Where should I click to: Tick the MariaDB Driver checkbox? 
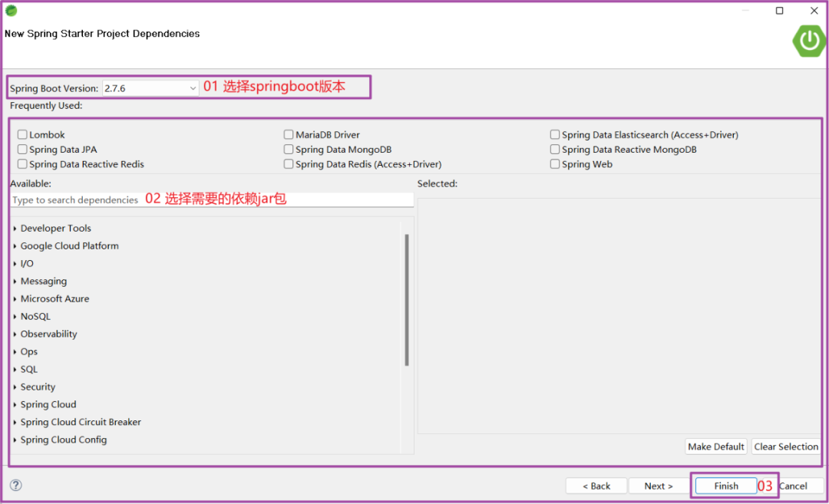tap(288, 134)
